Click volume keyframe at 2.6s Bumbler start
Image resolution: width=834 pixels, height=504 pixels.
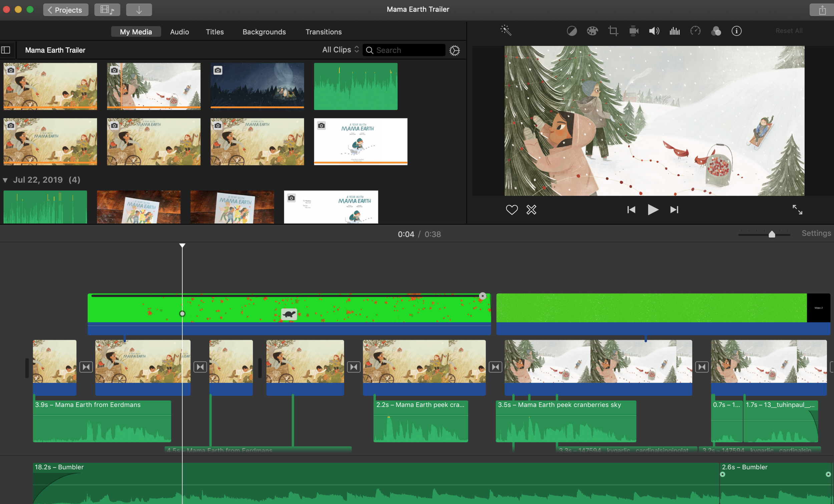(x=723, y=474)
